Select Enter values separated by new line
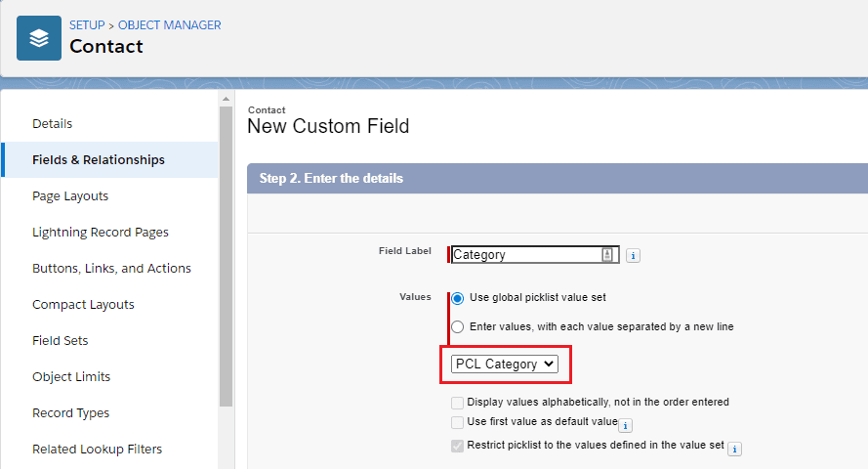The height and width of the screenshot is (472, 868). click(458, 327)
